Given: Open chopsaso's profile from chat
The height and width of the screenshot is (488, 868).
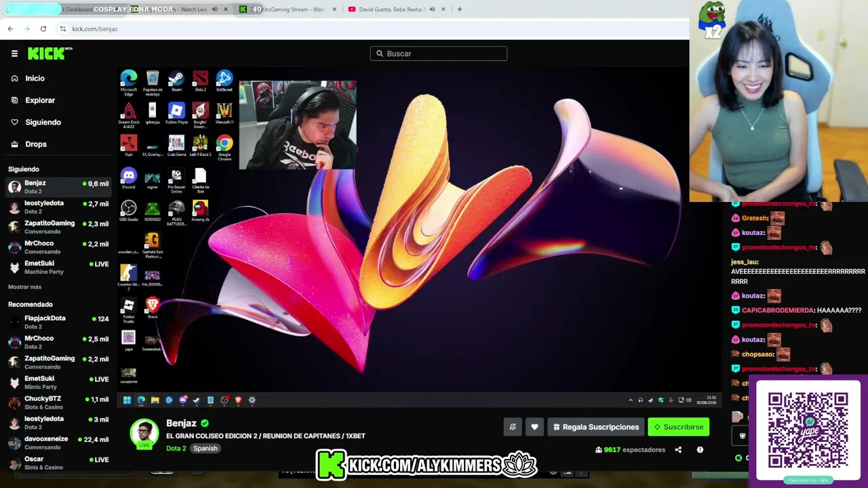Looking at the screenshot, I should tap(757, 354).
